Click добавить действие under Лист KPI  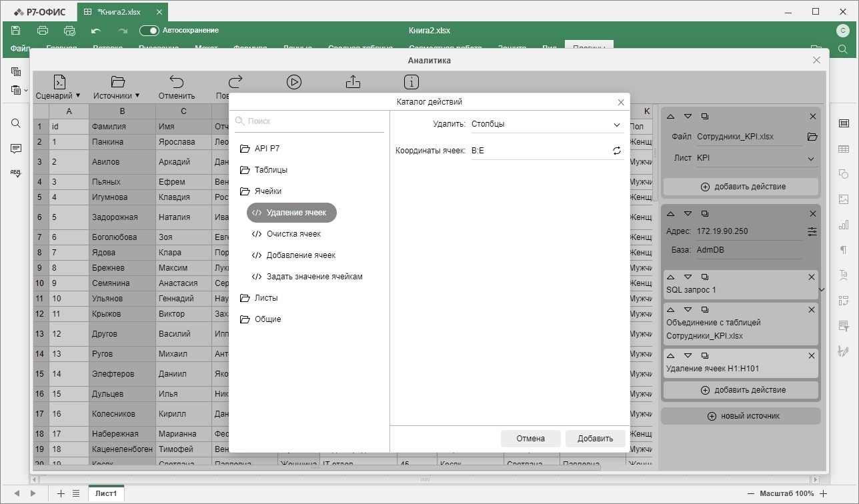[741, 187]
